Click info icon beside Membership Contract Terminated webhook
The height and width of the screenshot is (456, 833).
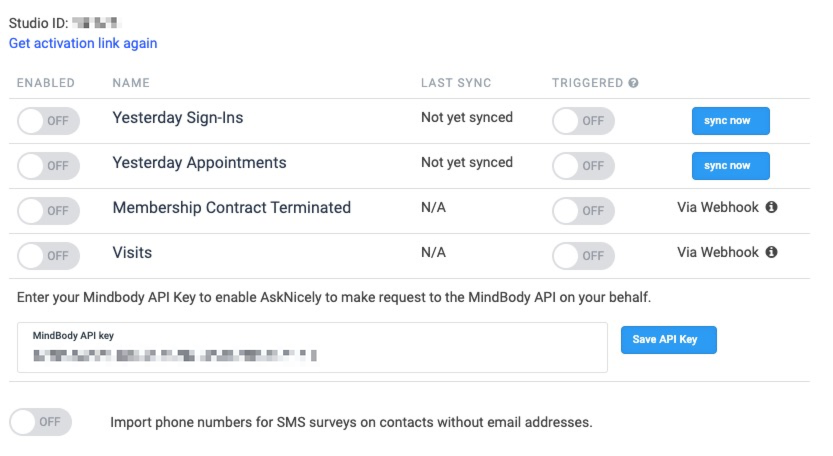point(771,208)
